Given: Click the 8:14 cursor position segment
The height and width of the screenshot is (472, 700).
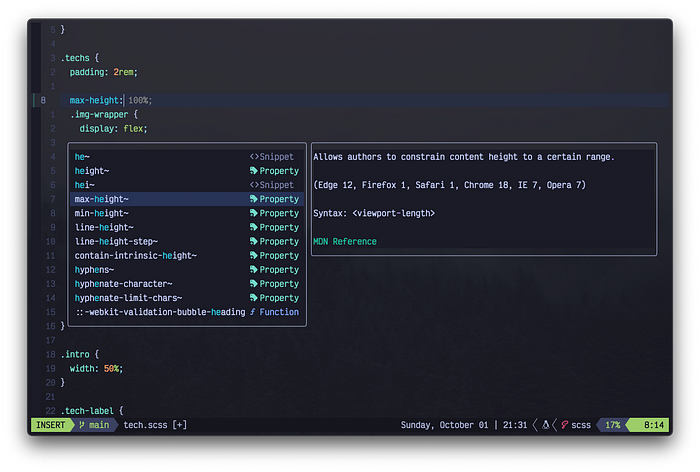Looking at the screenshot, I should (651, 425).
